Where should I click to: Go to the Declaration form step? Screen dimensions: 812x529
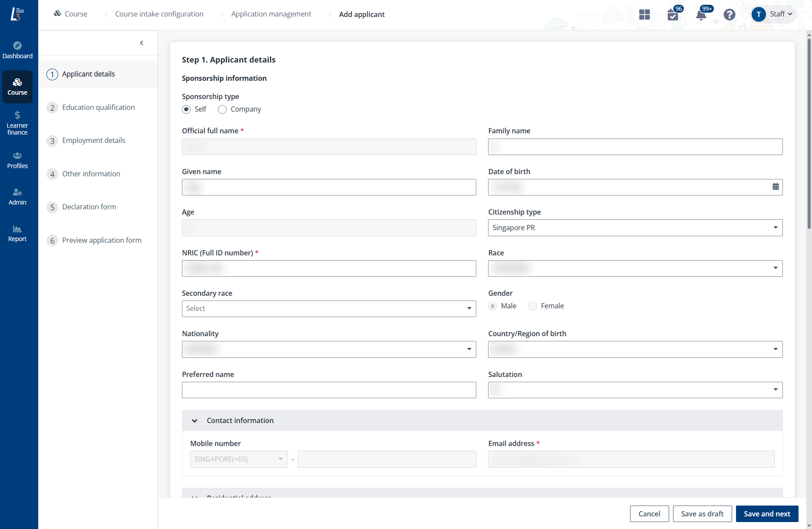(x=89, y=207)
